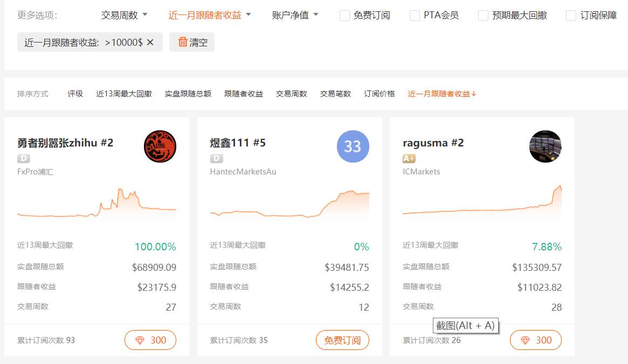Screen dimensions: 628x364
Task: Toggle the 订阅保障 checkbox
Action: tap(571, 16)
